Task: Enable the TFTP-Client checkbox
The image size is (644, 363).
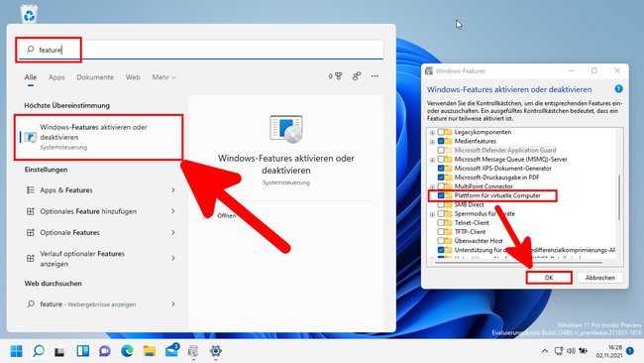Action: (441, 231)
